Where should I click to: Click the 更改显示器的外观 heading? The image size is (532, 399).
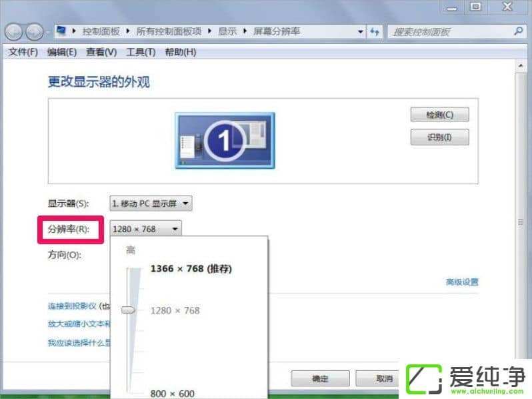[x=99, y=82]
